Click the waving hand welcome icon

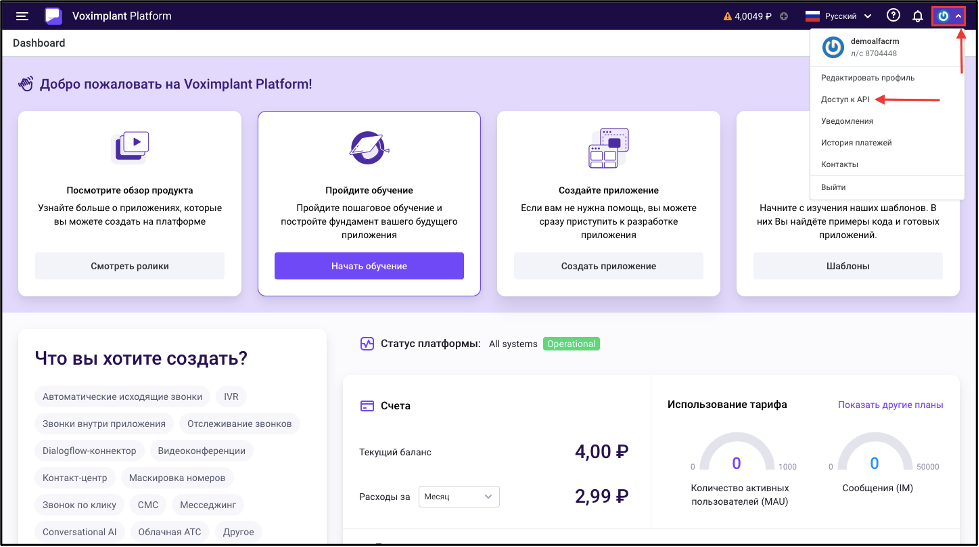point(26,84)
